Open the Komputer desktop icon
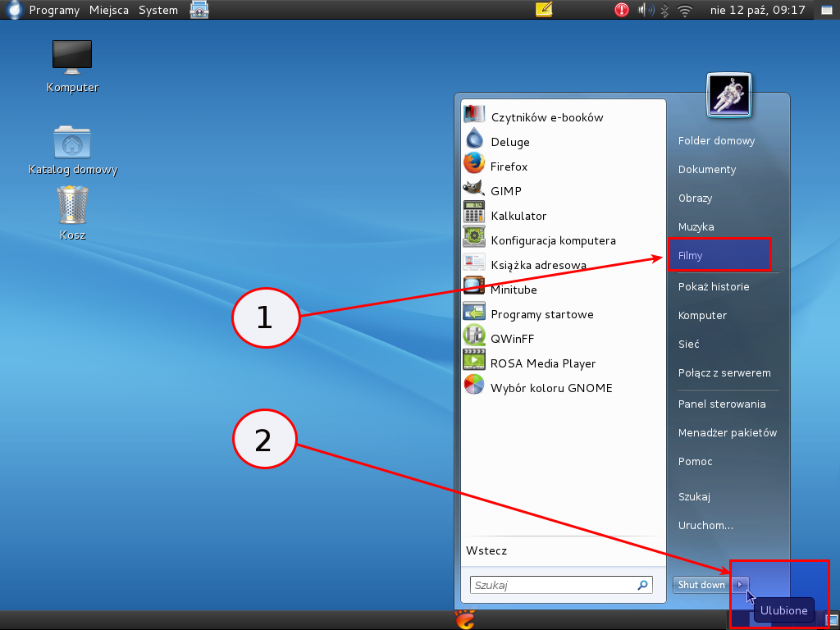The image size is (840, 630). [x=72, y=56]
